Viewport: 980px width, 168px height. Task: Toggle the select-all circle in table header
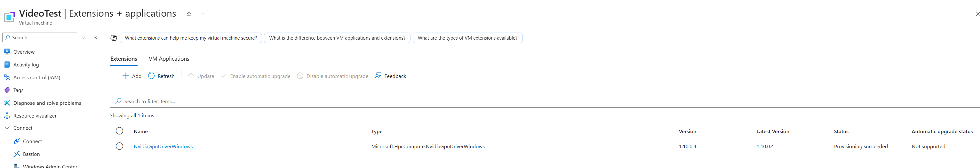pyautogui.click(x=119, y=131)
